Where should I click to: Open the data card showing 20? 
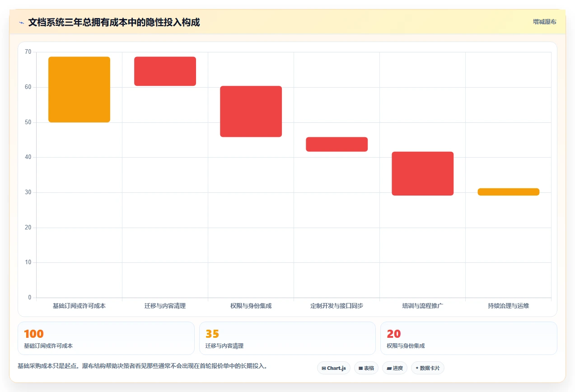tap(469, 338)
